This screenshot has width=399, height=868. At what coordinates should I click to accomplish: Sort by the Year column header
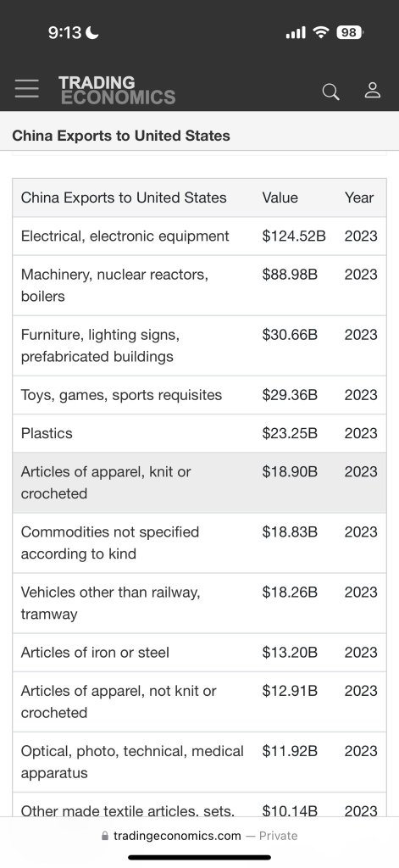[359, 198]
